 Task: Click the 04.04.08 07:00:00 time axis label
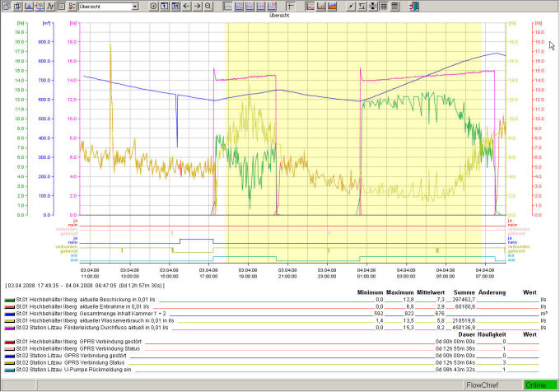(485, 273)
